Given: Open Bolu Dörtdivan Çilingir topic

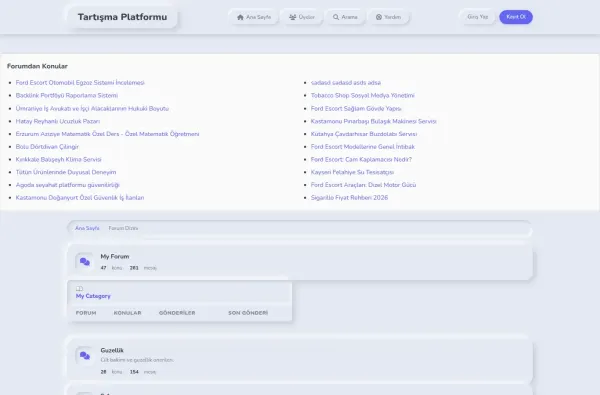Looking at the screenshot, I should pos(47,147).
